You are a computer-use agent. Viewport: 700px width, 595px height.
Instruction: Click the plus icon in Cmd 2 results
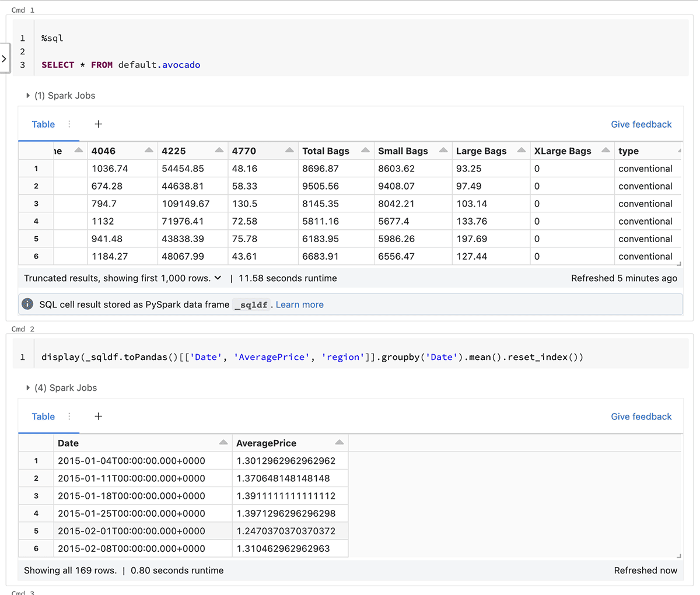coord(98,416)
